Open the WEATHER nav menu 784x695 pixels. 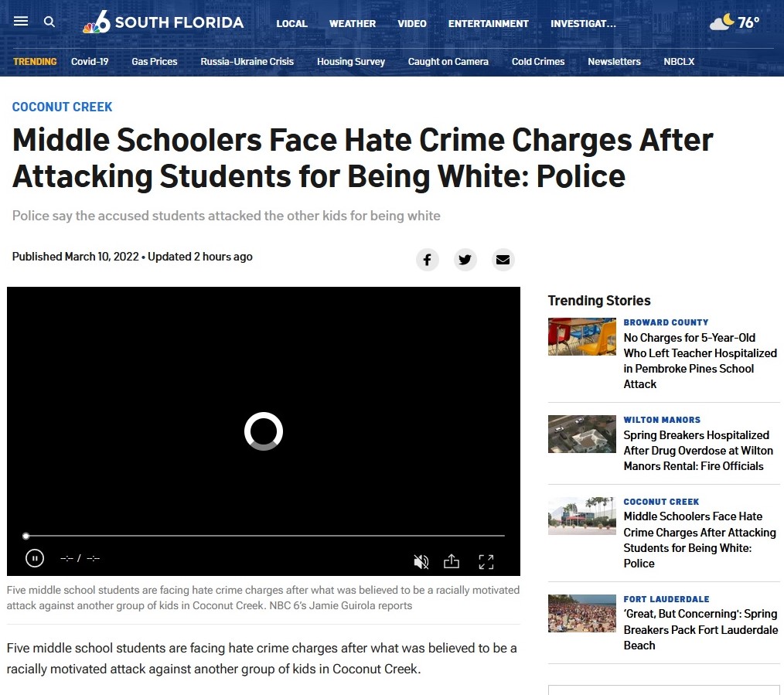[x=352, y=23]
